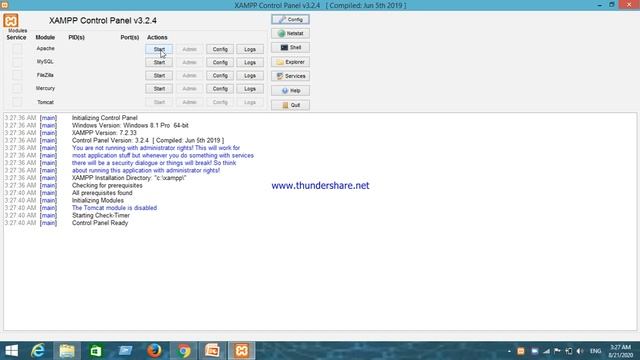Open the top-right Config button with wrench icon
Screen dimensions: 640x360
coord(290,19)
